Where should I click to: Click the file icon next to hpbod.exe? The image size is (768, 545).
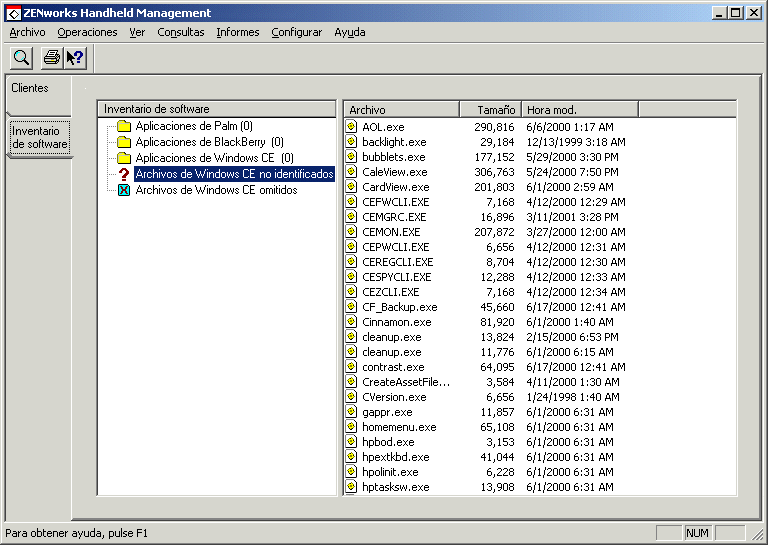(x=351, y=442)
